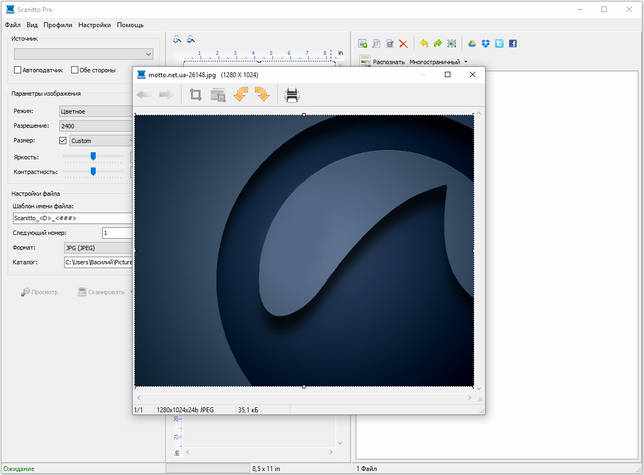The height and width of the screenshot is (475, 644).
Task: Adjust the Яркость brightness slider
Action: click(x=93, y=156)
